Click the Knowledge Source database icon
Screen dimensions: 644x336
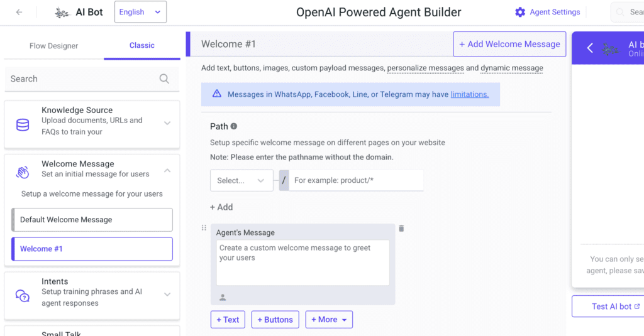(x=23, y=125)
